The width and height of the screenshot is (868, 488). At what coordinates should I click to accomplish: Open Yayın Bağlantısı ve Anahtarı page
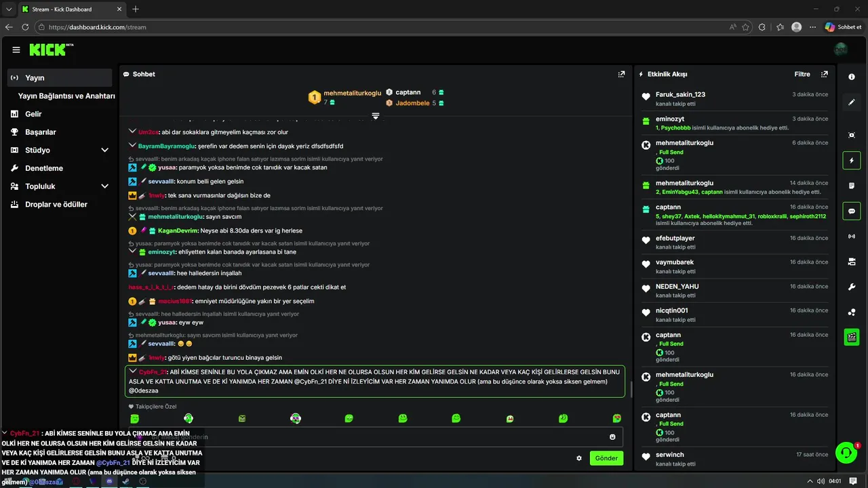click(x=66, y=96)
